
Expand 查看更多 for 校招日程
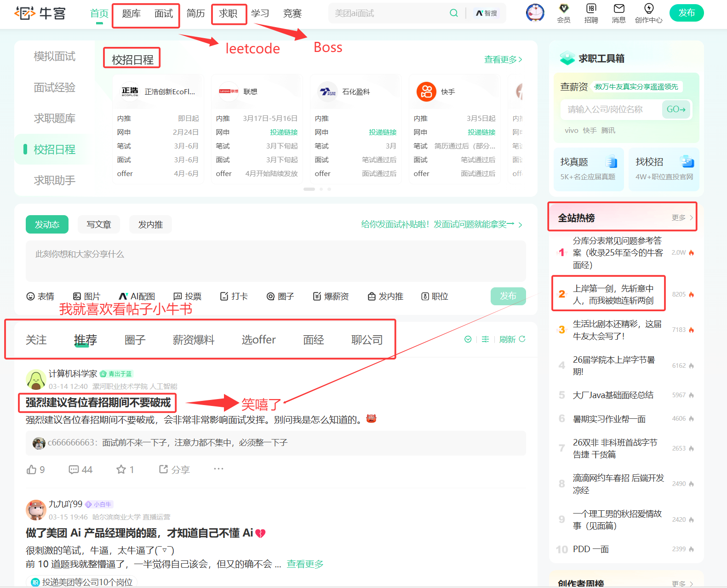[x=503, y=59]
